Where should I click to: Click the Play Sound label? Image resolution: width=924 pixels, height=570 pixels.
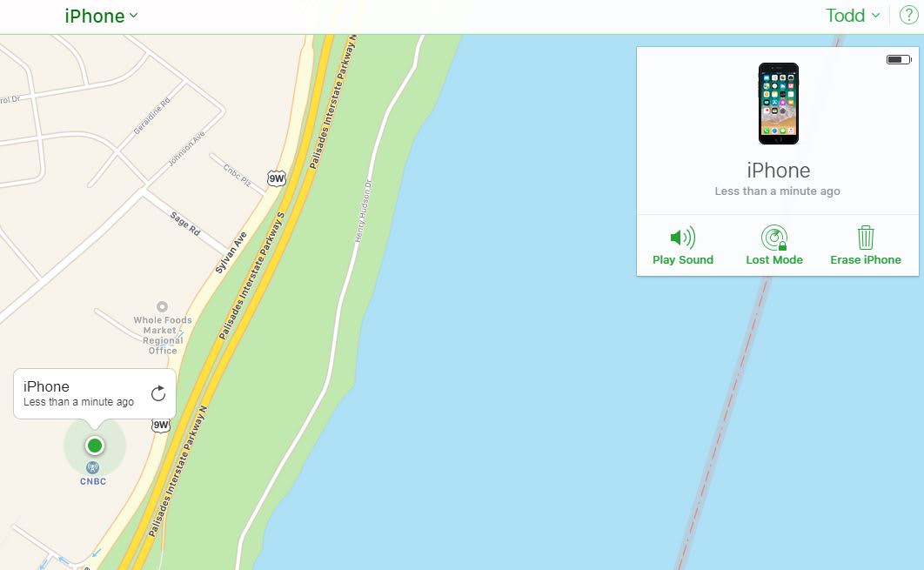click(x=682, y=260)
